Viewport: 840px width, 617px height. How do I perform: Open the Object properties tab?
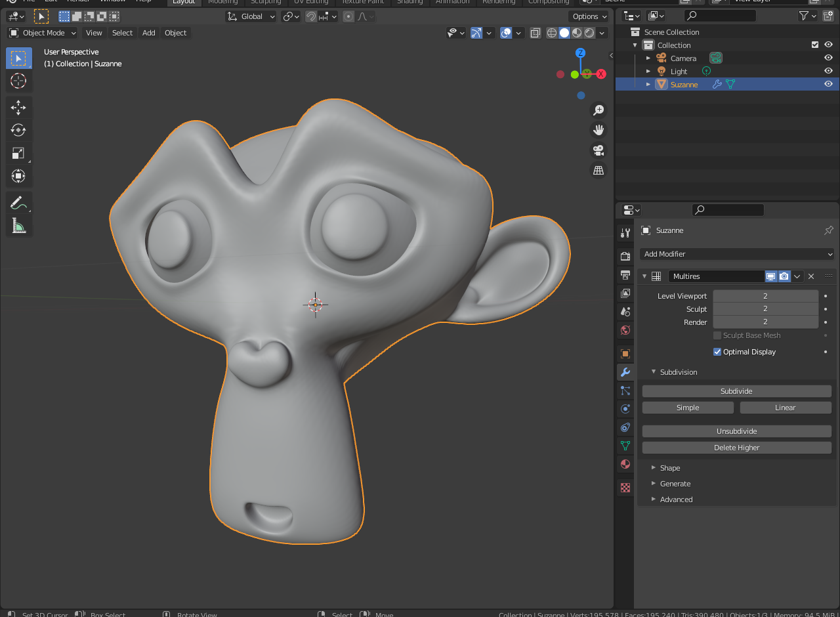(625, 353)
